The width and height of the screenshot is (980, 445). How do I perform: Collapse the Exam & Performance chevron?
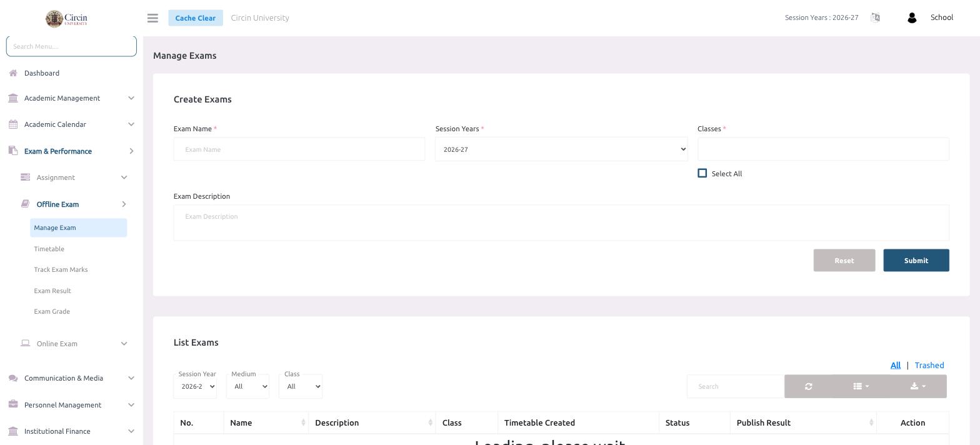pos(131,151)
